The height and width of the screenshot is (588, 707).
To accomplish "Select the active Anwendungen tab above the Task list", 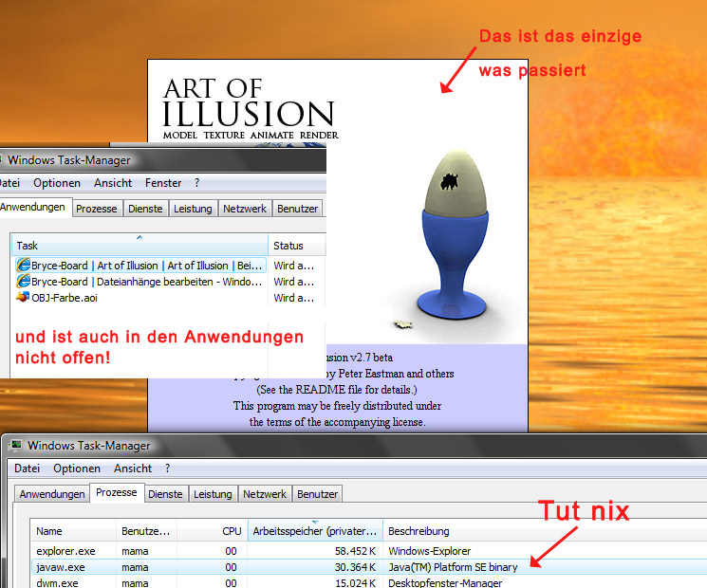I will tap(35, 208).
